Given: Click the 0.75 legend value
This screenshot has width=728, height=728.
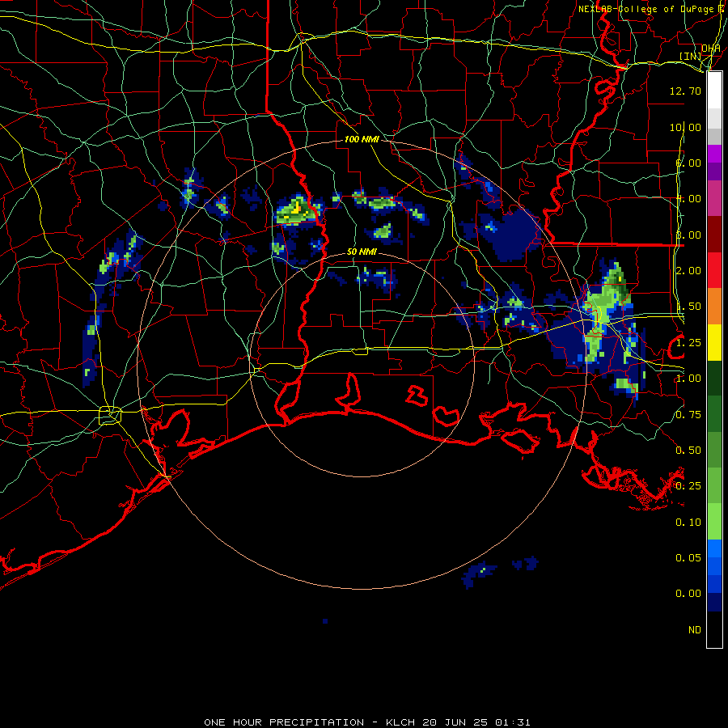Looking at the screenshot, I should 688,415.
